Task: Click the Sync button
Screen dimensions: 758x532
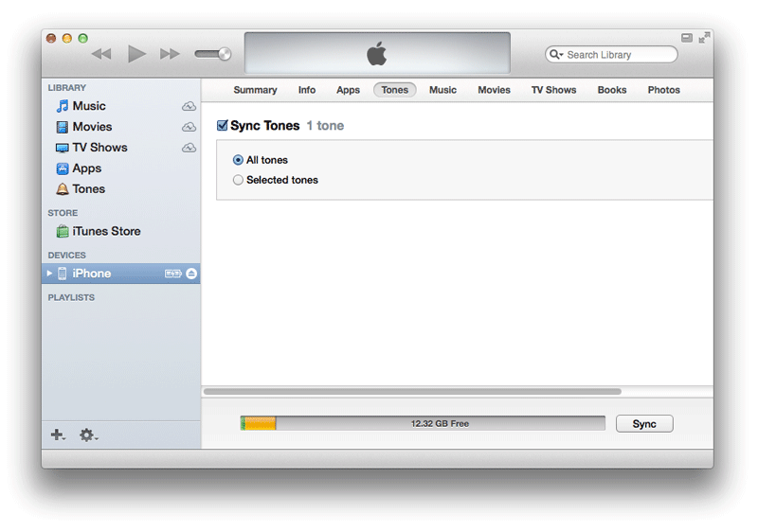Action: [643, 424]
